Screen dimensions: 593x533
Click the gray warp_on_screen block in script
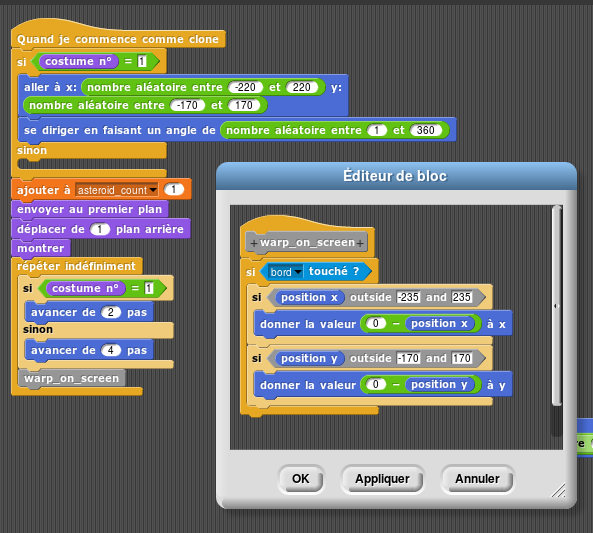pos(71,379)
